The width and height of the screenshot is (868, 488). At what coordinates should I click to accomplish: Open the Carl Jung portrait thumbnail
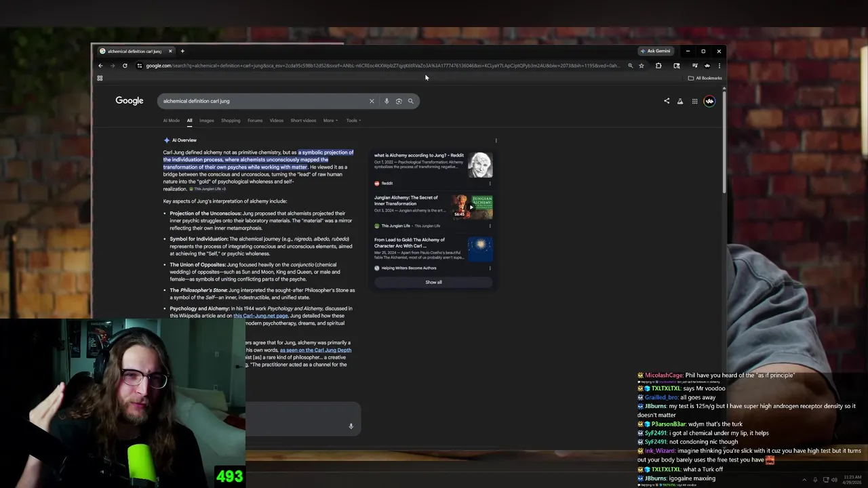[480, 165]
